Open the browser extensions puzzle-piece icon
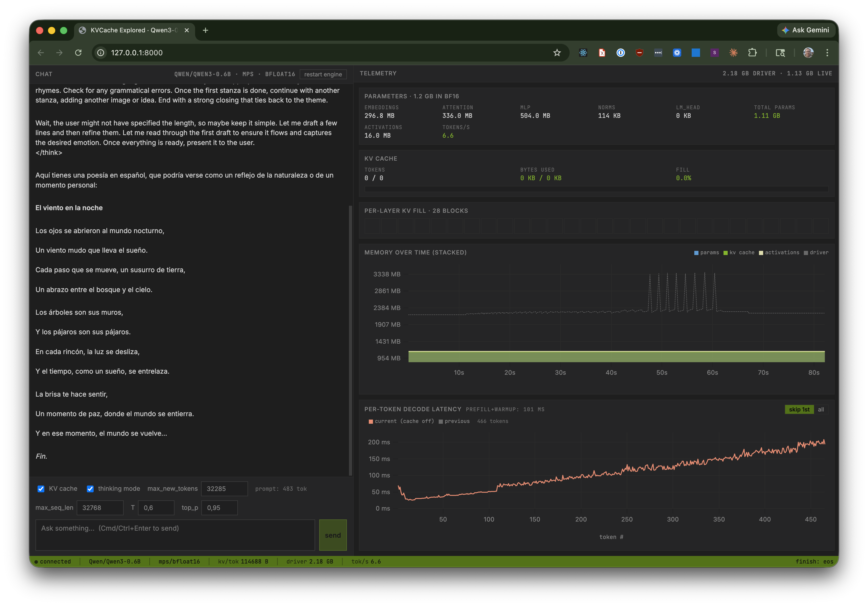 [752, 53]
